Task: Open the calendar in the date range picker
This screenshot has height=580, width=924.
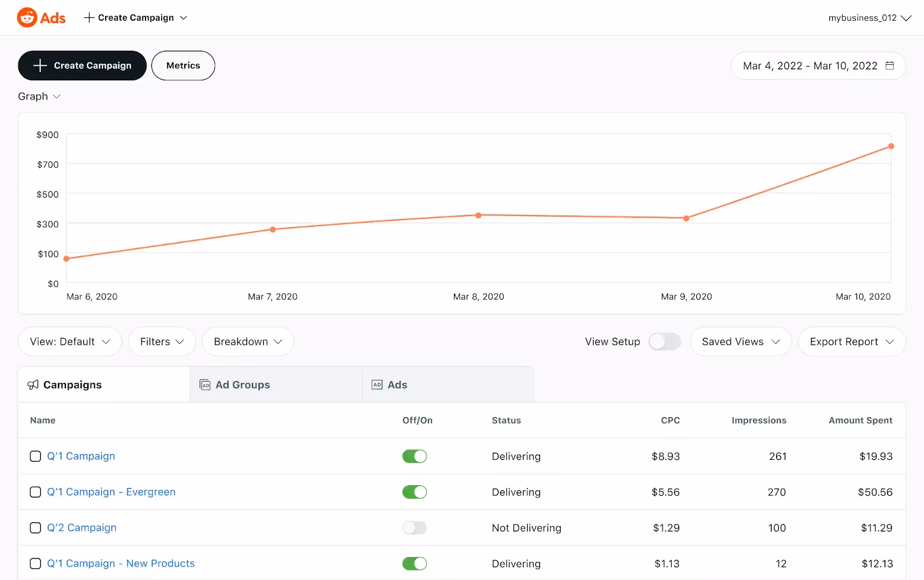Action: tap(890, 65)
